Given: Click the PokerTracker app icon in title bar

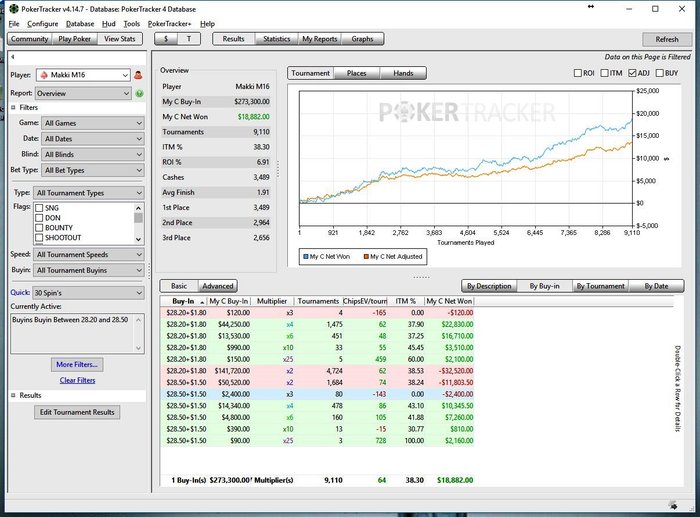Looking at the screenshot, I should click(14, 8).
